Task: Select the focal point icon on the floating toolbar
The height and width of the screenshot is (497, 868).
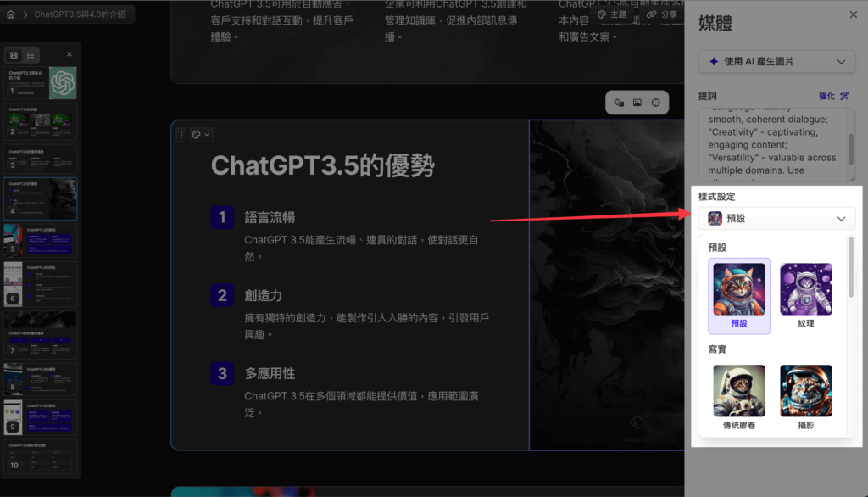Action: click(656, 103)
